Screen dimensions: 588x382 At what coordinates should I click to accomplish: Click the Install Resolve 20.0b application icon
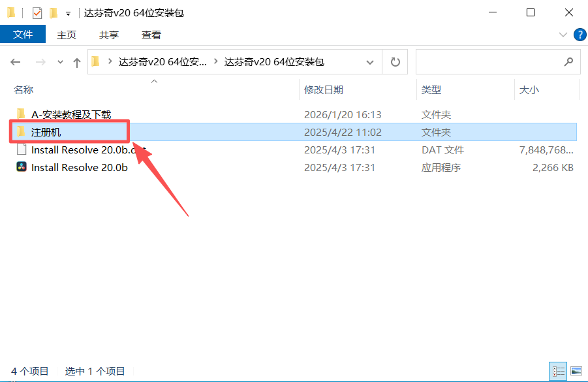[x=22, y=167]
